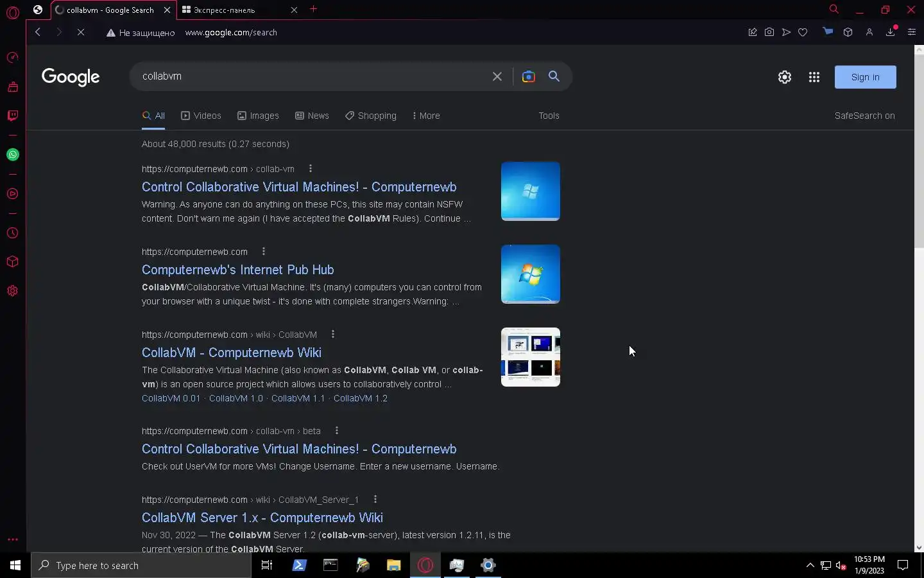Open the blue flag toolbar icon
The width and height of the screenshot is (924, 578).
click(x=828, y=31)
